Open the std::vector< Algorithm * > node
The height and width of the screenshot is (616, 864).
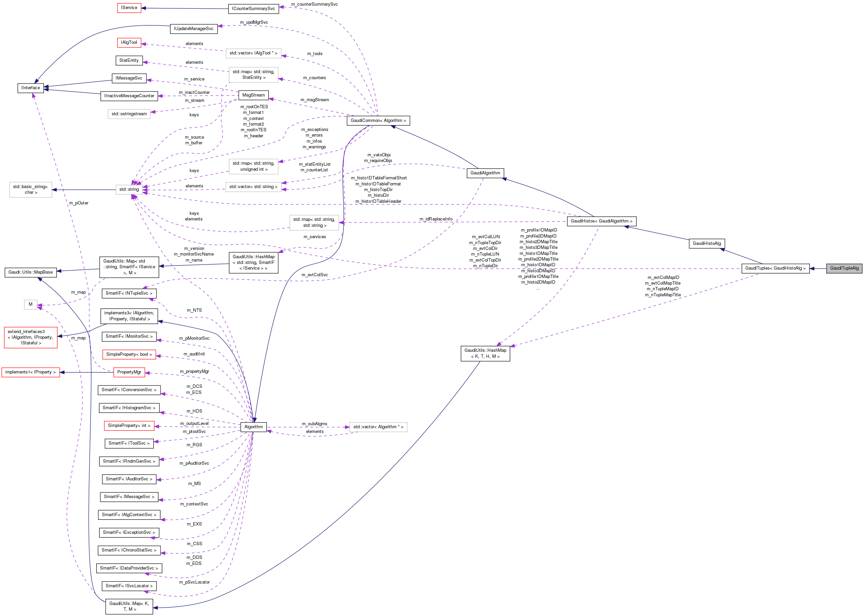click(377, 426)
